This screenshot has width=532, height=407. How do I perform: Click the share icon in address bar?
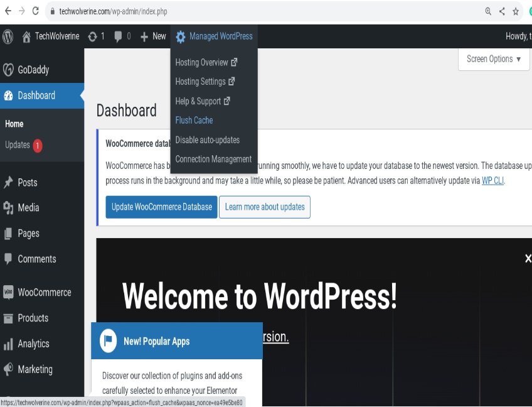tap(502, 11)
